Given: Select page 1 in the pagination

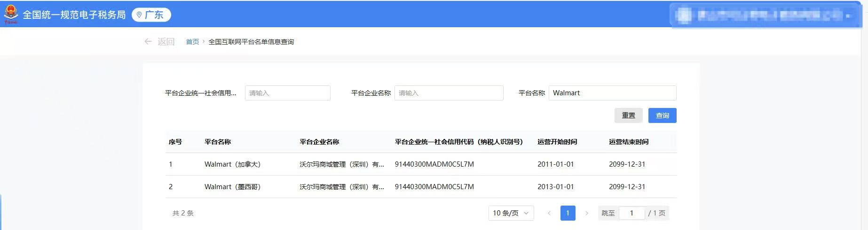Looking at the screenshot, I should point(568,213).
